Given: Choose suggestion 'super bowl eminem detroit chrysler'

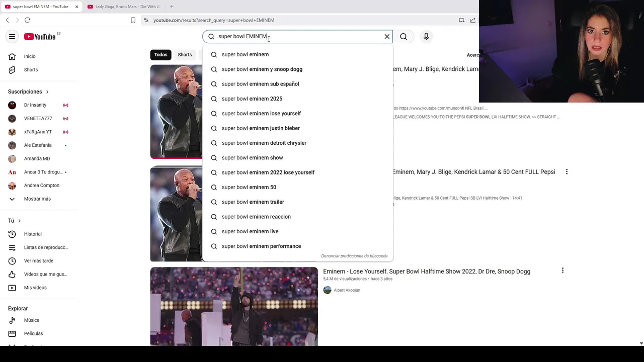Looking at the screenshot, I should (x=297, y=143).
